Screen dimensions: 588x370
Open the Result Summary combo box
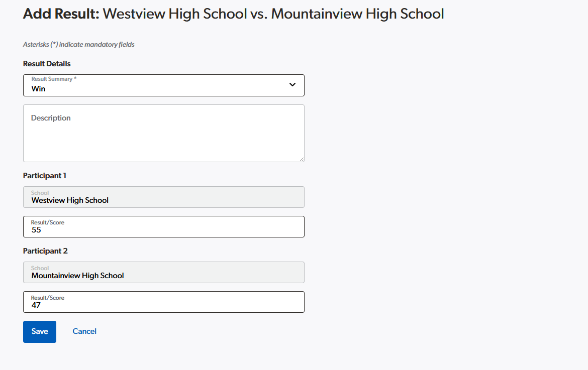coord(163,85)
